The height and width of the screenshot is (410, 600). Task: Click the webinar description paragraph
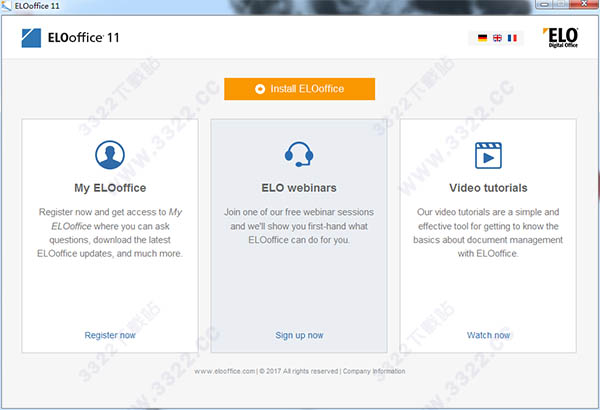tap(299, 226)
